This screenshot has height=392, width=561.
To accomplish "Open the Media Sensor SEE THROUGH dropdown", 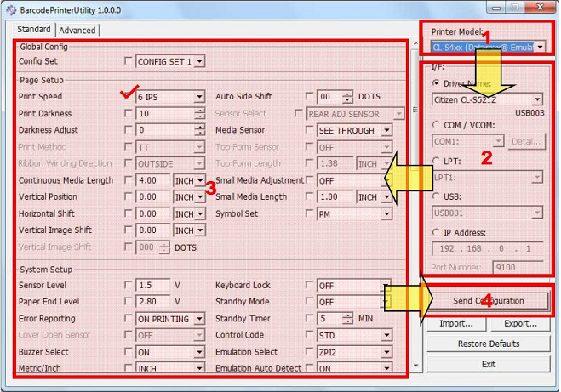I will coord(386,131).
